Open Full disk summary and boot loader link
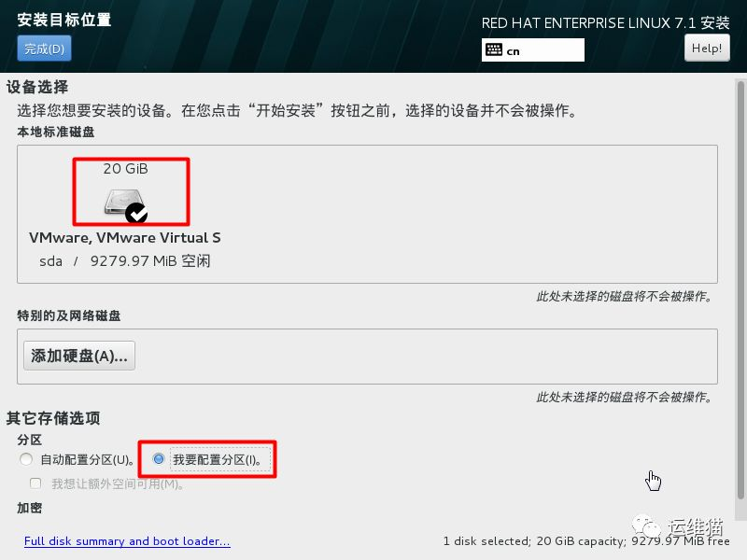This screenshot has height=560, width=747. coord(127,541)
